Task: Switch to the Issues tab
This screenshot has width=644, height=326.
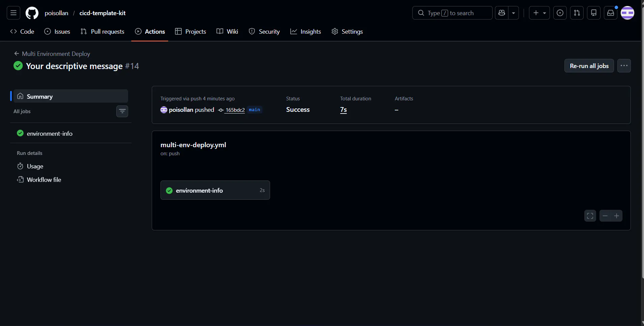Action: tap(57, 31)
